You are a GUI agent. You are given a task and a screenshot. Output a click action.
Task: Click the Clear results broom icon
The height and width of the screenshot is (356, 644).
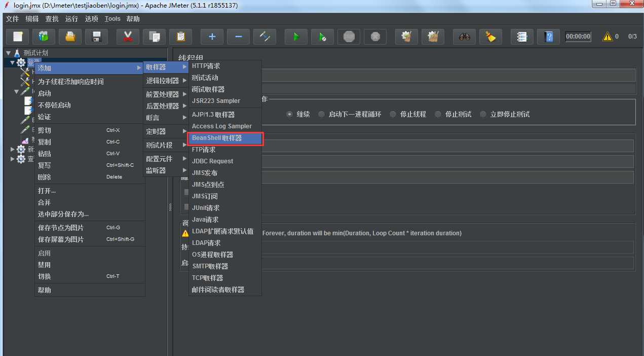pos(406,37)
